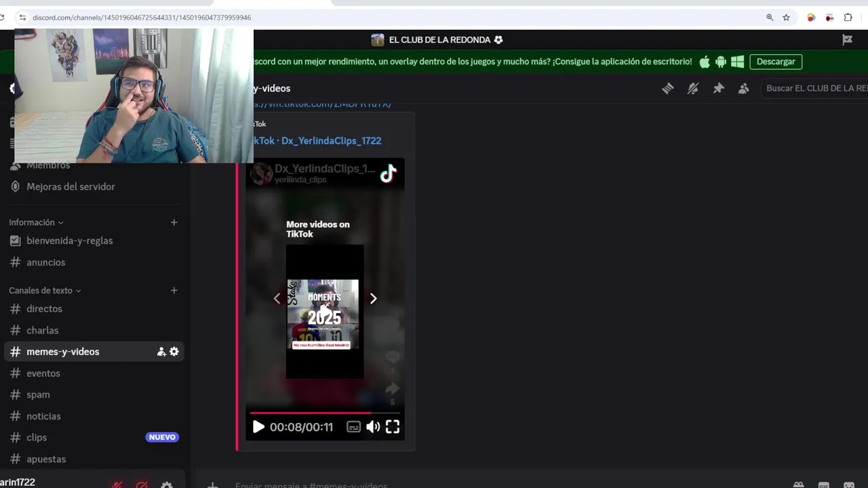The image size is (868, 488).
Task: Collapse the Canales de texto category
Action: click(x=45, y=290)
